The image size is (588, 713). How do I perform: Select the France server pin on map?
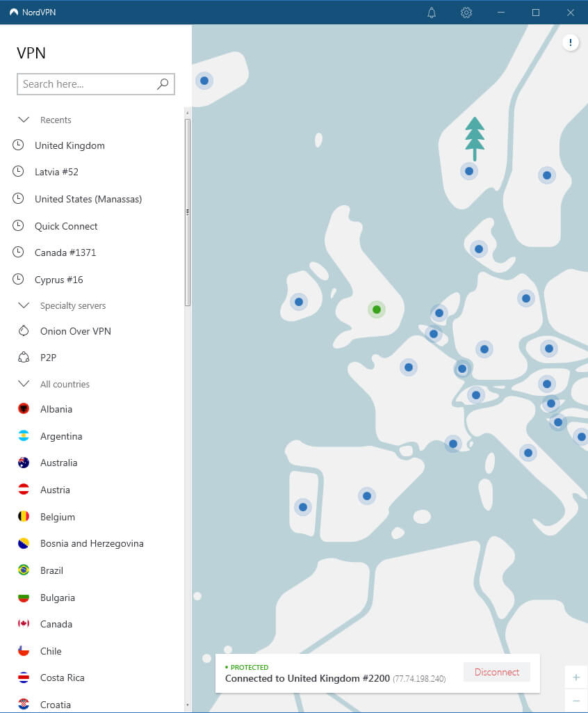[409, 367]
